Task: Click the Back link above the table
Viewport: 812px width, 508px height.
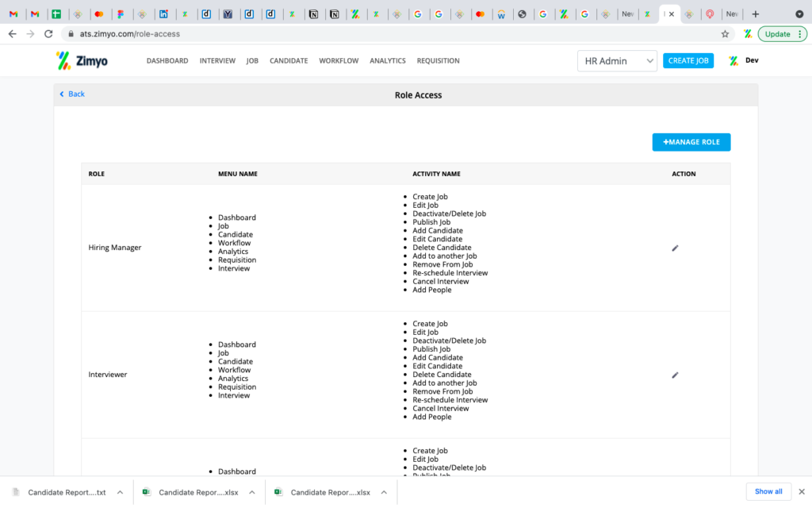Action: pos(72,94)
